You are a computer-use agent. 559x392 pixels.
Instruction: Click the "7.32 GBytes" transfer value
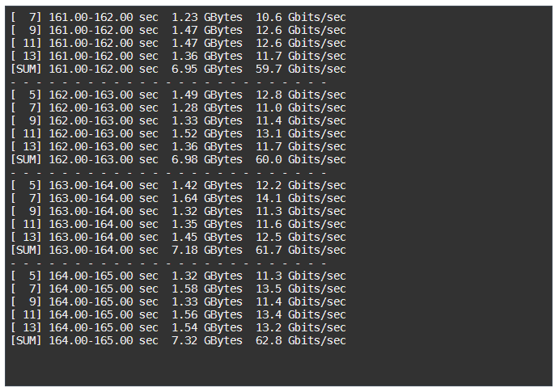(207, 340)
